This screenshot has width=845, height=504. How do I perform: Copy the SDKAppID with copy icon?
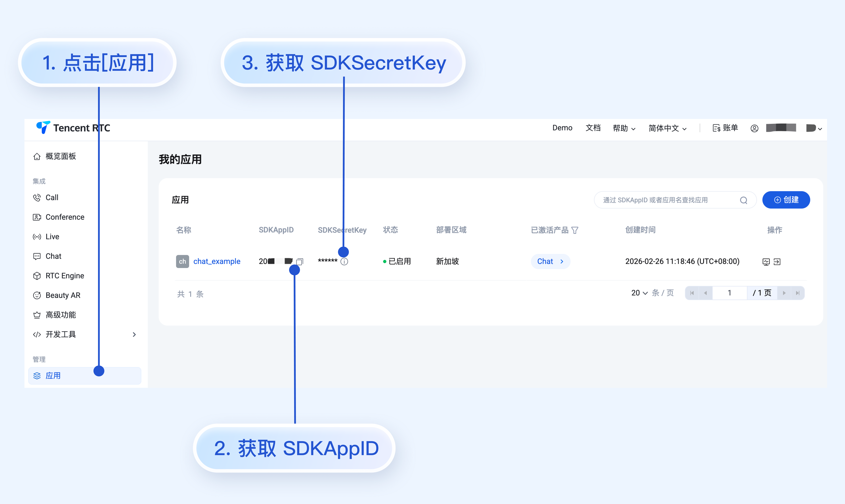[300, 262]
